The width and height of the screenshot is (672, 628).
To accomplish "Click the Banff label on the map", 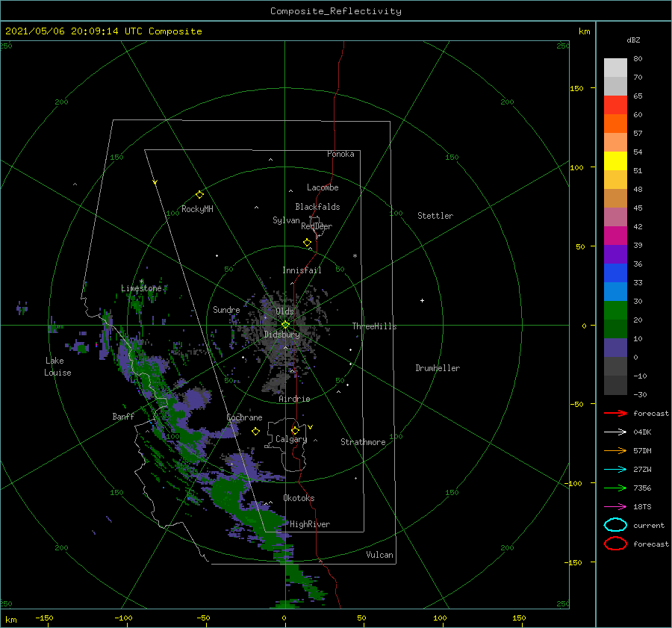I will pos(123,416).
